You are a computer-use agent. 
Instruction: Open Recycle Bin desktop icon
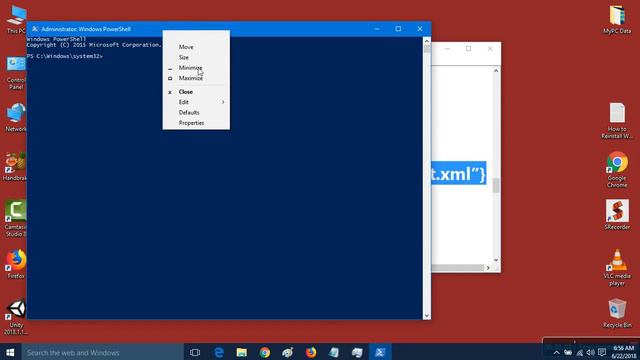(617, 313)
